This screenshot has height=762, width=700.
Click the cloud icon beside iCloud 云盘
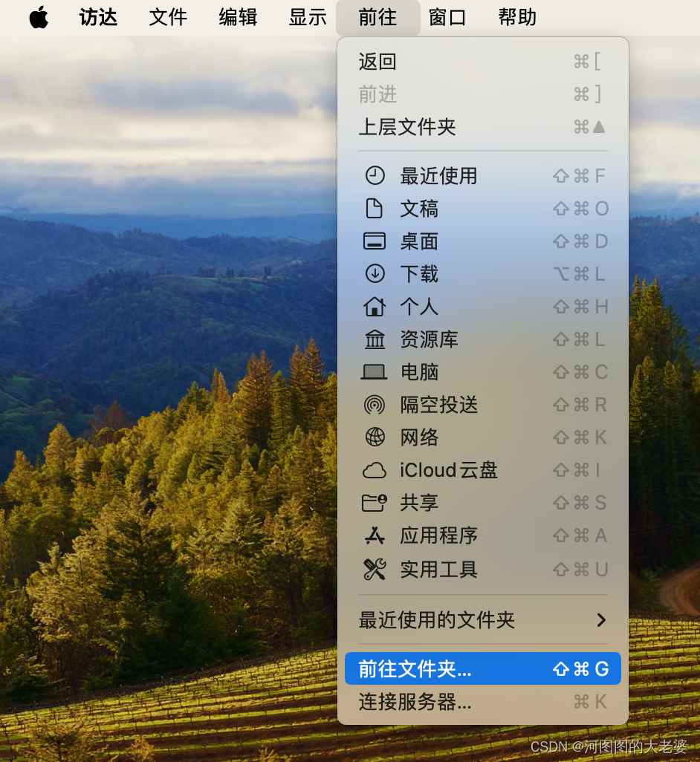[x=375, y=470]
